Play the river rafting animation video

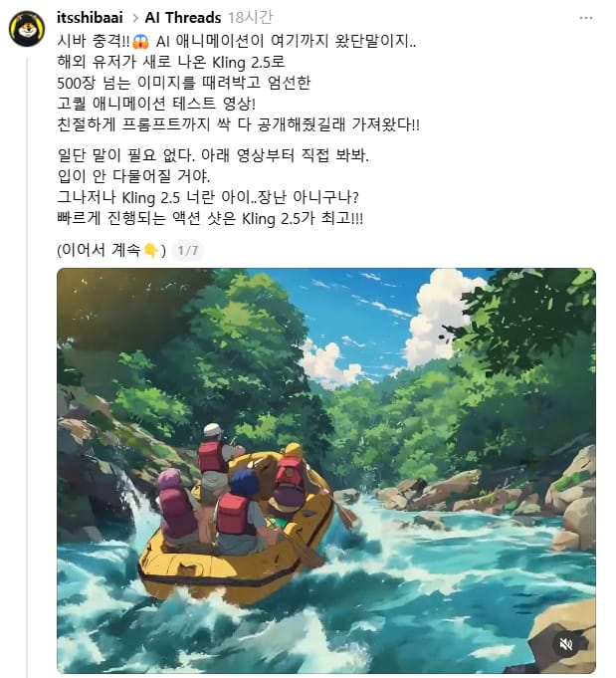[326, 471]
